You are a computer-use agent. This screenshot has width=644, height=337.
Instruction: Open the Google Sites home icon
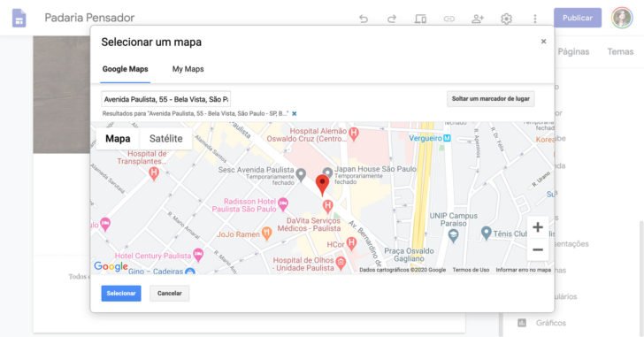tap(19, 18)
